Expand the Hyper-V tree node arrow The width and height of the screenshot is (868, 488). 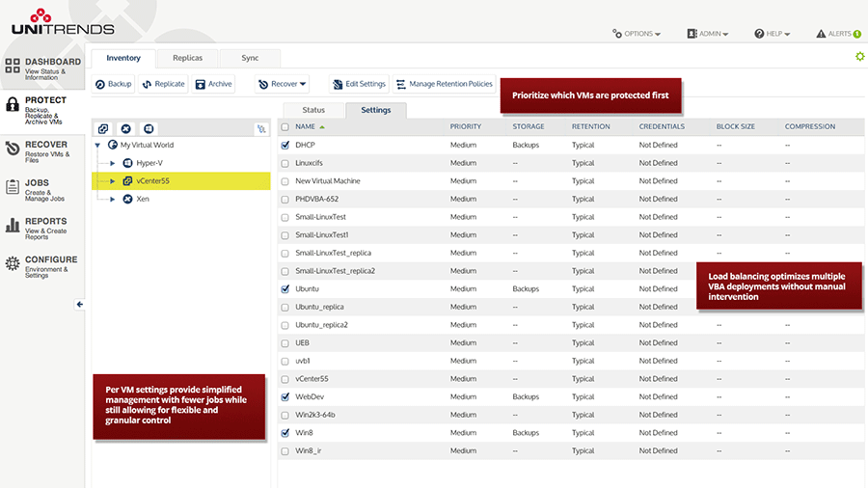[113, 163]
